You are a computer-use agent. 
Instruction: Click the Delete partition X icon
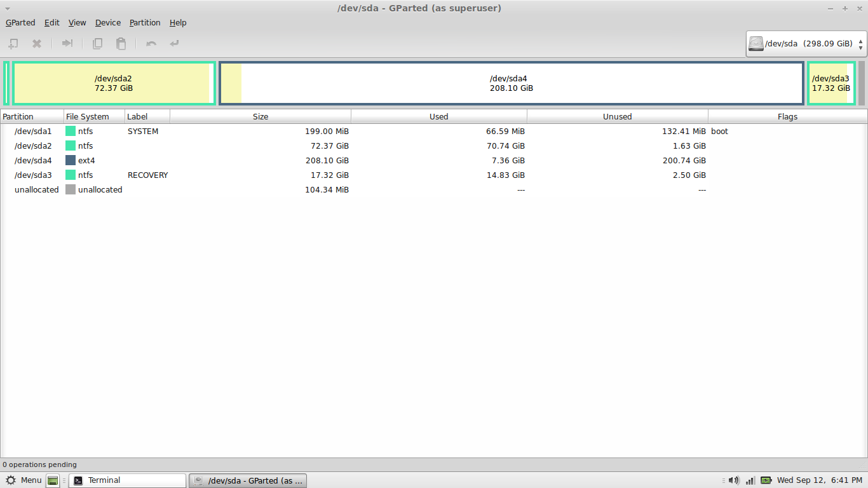(x=37, y=44)
